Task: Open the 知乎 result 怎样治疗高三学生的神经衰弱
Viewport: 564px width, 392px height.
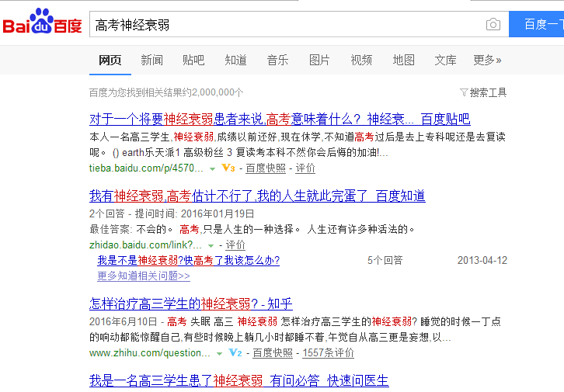Action: pos(190,304)
